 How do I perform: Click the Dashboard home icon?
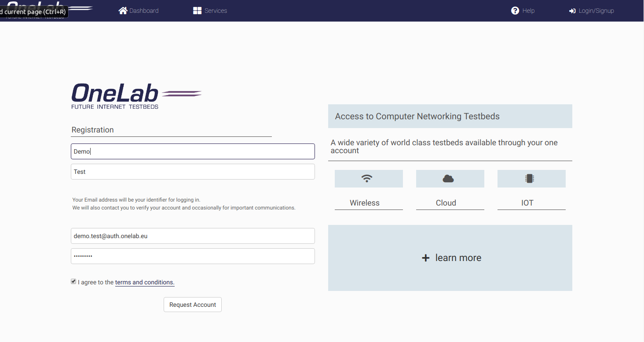[x=123, y=11]
